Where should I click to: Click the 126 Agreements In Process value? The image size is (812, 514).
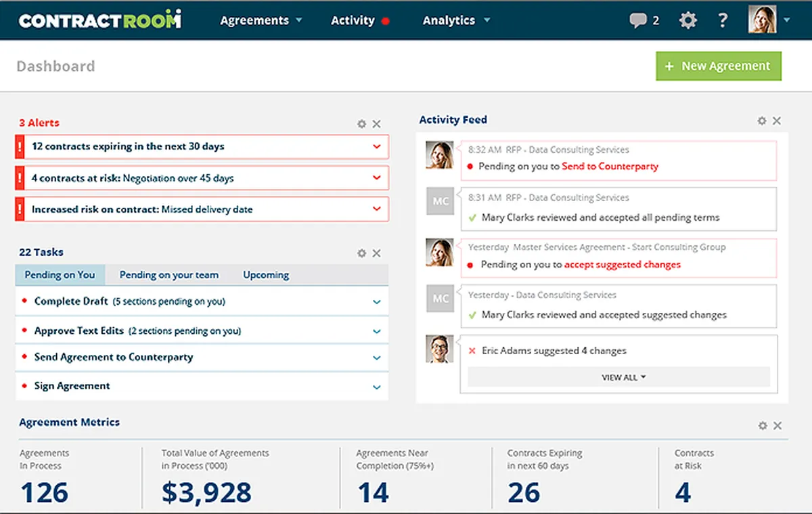44,492
